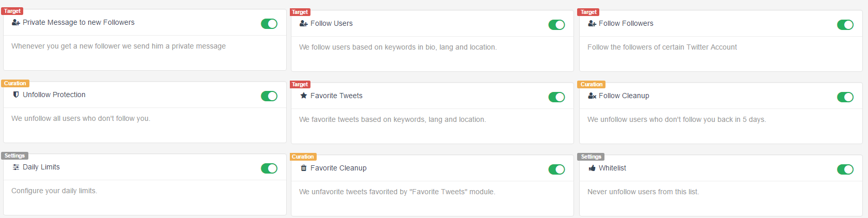This screenshot has height=218, width=868.
Task: Click the Unfollow Protection shield icon
Action: (x=16, y=95)
